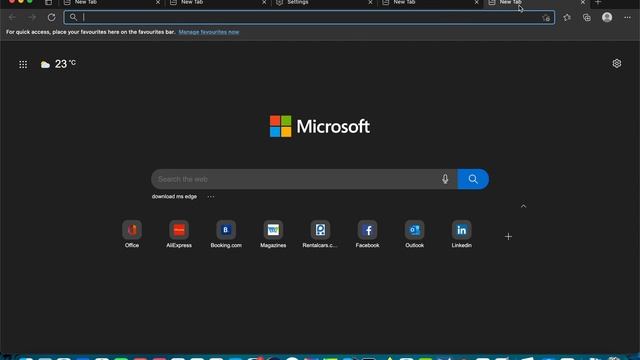Open the Magazines quick link tile
The height and width of the screenshot is (360, 640).
coord(273,234)
